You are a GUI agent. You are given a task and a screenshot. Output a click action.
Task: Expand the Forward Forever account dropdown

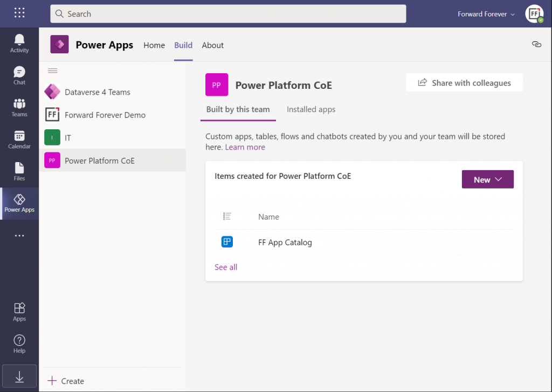[486, 14]
